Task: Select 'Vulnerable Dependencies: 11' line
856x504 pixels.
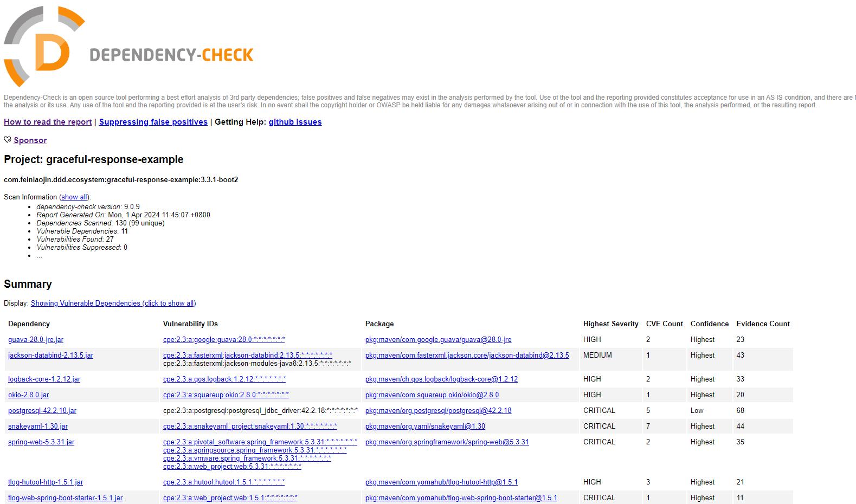Action: click(82, 231)
